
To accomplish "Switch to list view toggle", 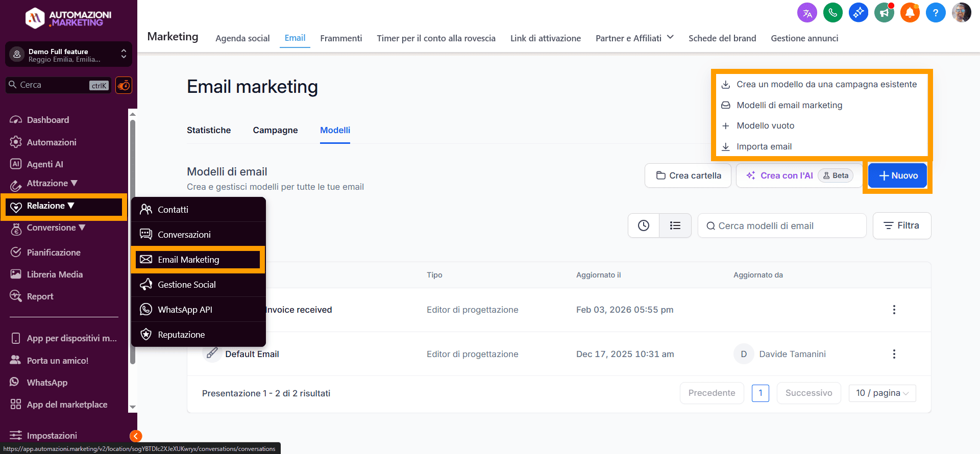I will pyautogui.click(x=675, y=225).
